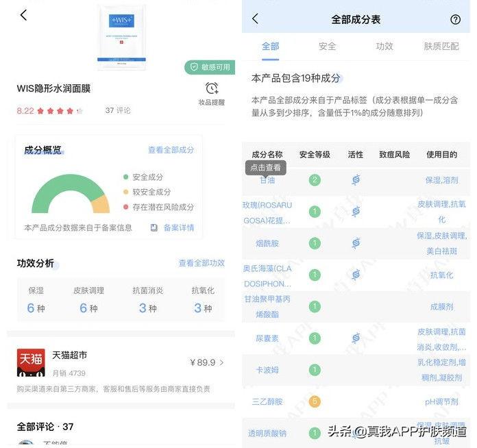Tap 抗菌消炎 3种 efficacy item
The image size is (477, 448).
click(x=148, y=299)
